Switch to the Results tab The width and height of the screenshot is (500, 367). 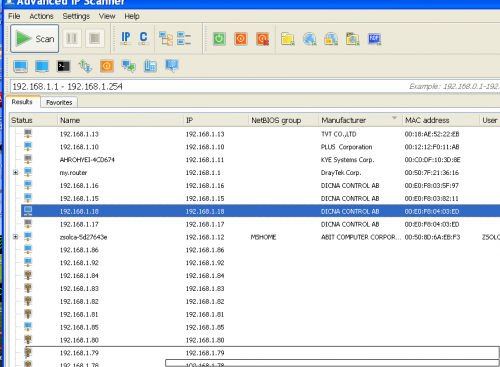point(22,102)
